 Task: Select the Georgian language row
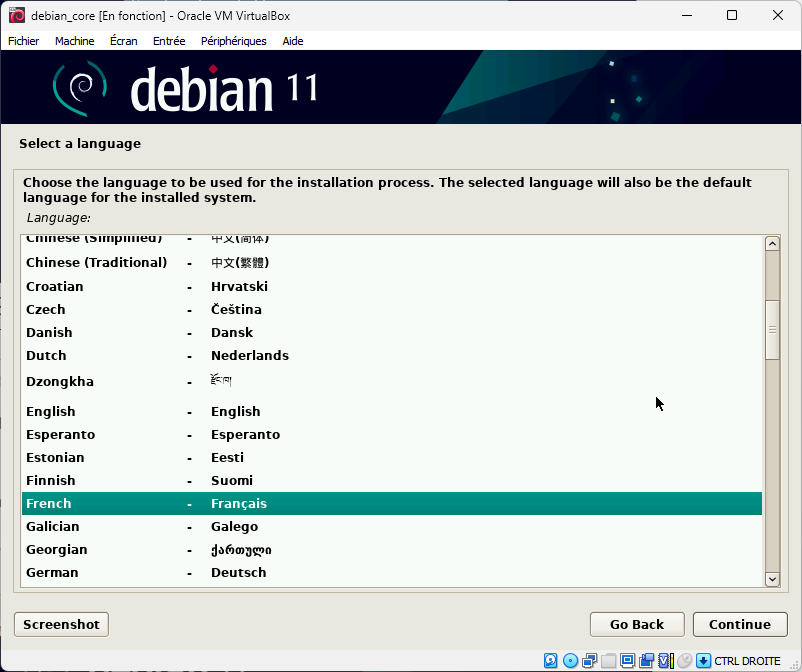pyautogui.click(x=392, y=550)
